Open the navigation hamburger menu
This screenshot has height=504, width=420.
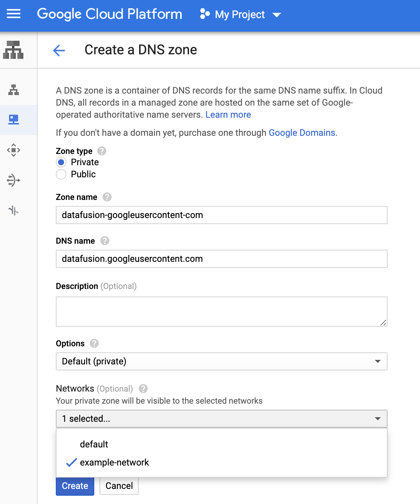13,14
